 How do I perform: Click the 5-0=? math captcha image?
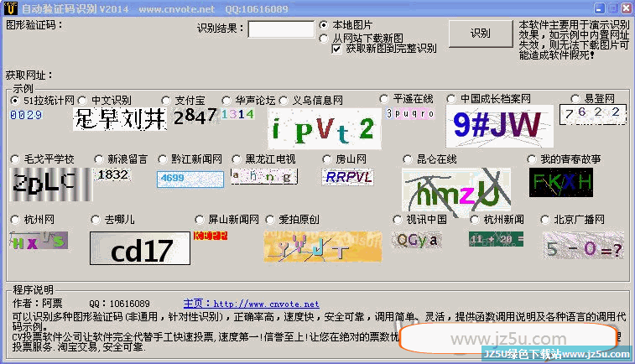tap(584, 246)
